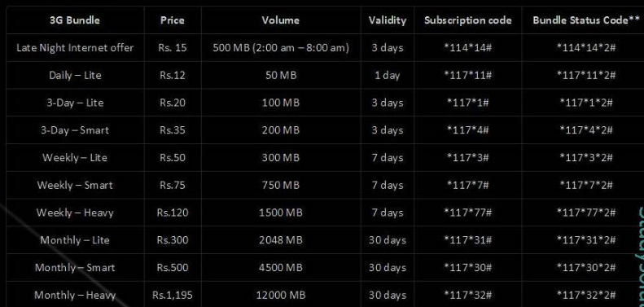Click bundle status code *117*11*2#
644x307 pixels.
(586, 75)
